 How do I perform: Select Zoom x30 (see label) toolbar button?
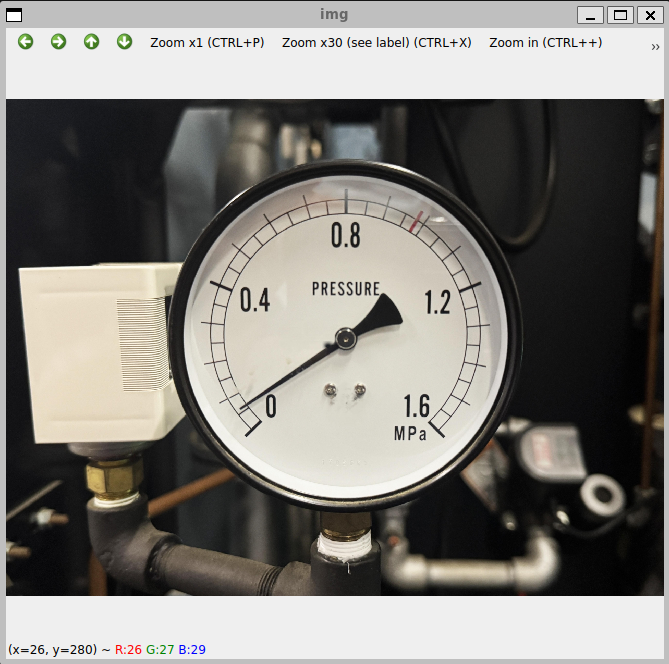[x=376, y=43]
